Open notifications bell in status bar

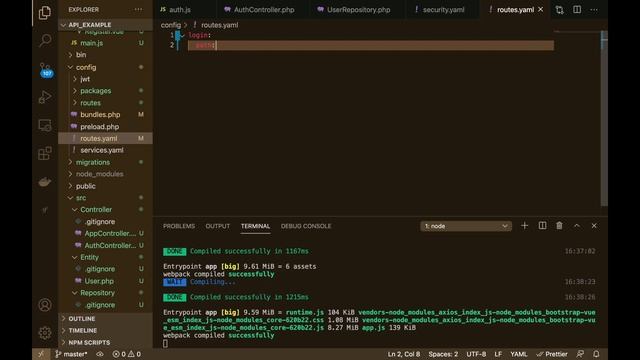pyautogui.click(x=596, y=354)
